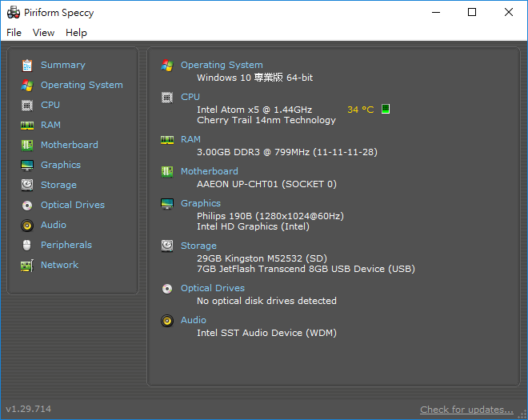Open the Help menu
The height and width of the screenshot is (420, 528).
76,33
